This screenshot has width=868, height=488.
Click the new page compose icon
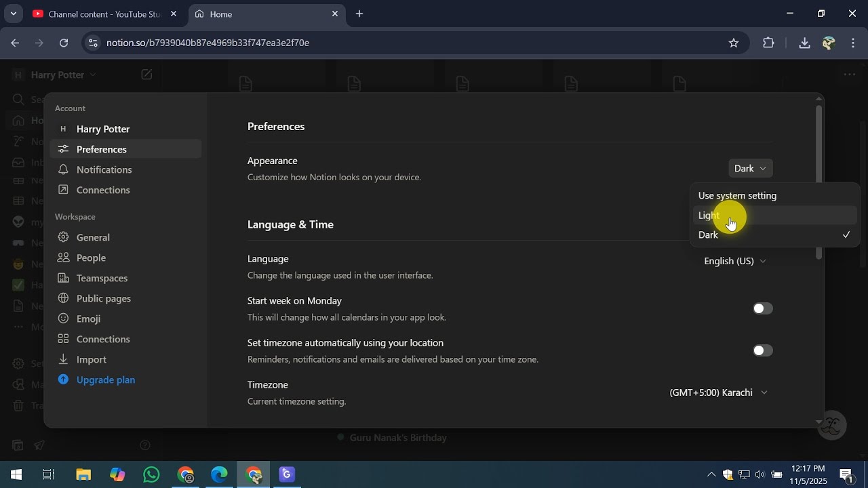pyautogui.click(x=146, y=75)
